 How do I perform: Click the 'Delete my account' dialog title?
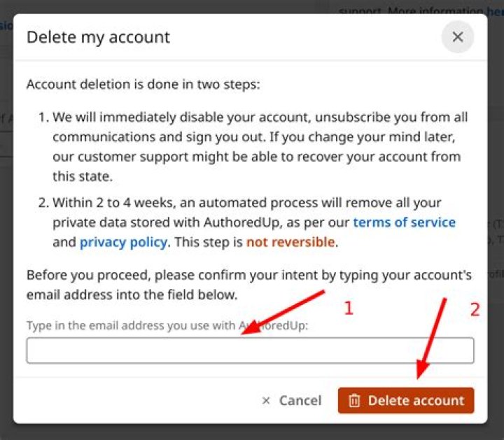point(98,37)
